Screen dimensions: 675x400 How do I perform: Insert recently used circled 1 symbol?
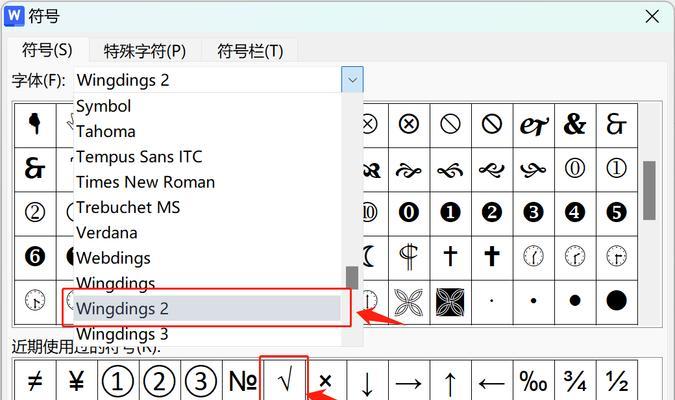point(118,381)
